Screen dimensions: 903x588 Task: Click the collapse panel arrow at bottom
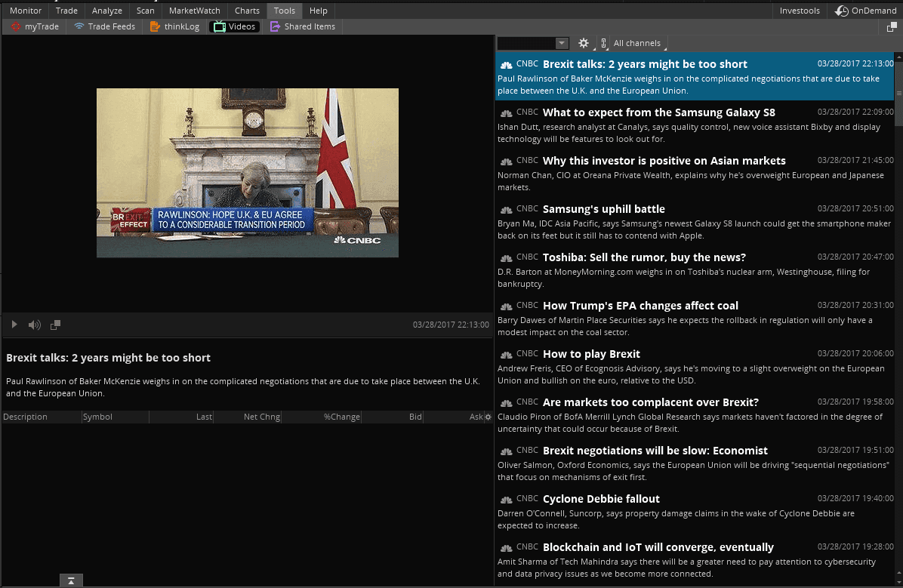click(72, 580)
